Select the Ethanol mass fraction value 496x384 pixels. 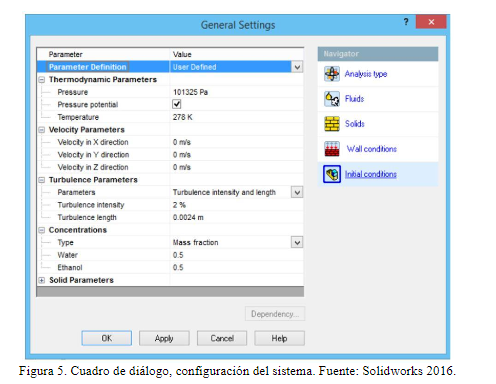178,268
